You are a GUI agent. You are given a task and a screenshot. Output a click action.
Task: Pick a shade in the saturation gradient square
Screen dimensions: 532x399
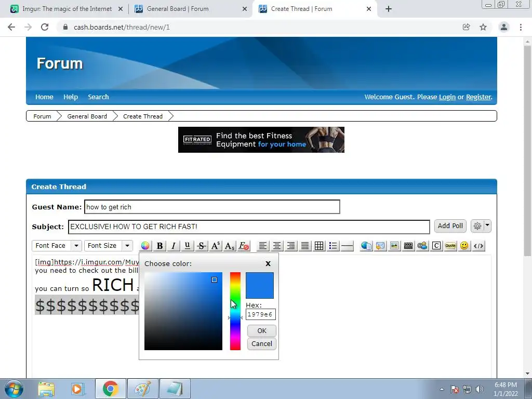[x=183, y=311]
